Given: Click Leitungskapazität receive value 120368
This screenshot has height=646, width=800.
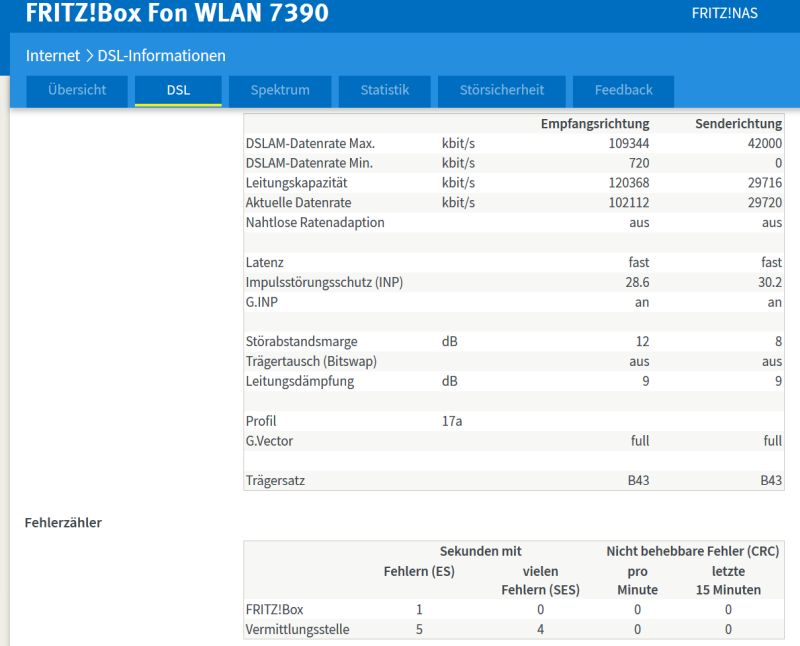Looking at the screenshot, I should coord(629,183).
